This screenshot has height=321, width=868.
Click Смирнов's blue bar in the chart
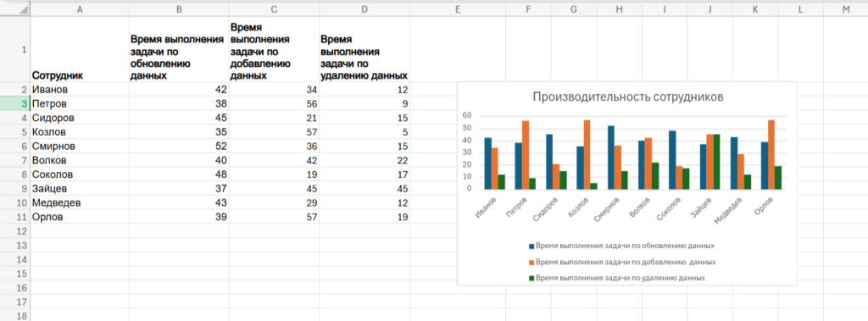(610, 158)
